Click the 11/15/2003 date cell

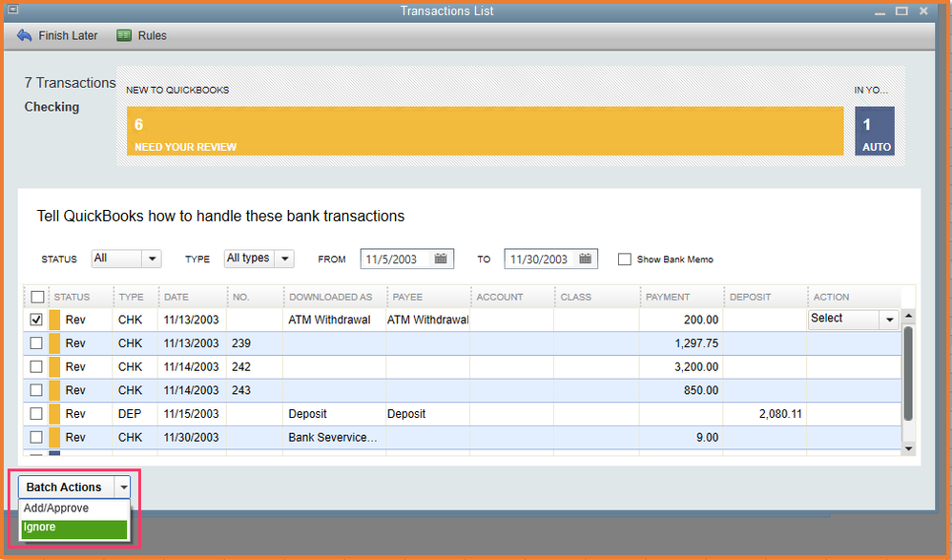click(x=191, y=414)
